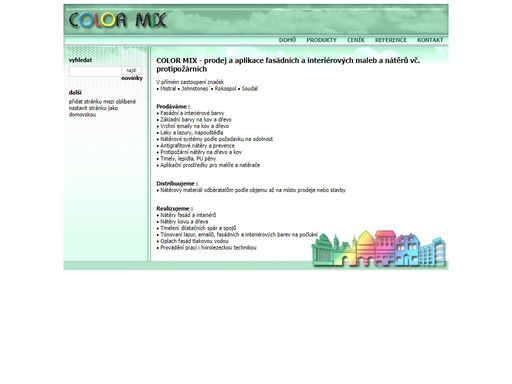Select the page heading COLOR MIX - prodej a aplikace

(x=288, y=65)
